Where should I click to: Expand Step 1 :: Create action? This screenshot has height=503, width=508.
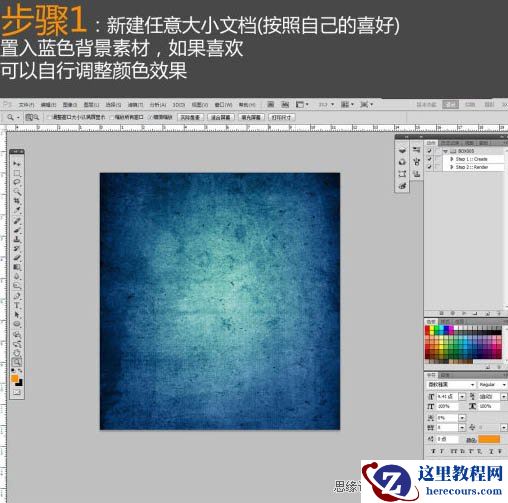pos(452,159)
